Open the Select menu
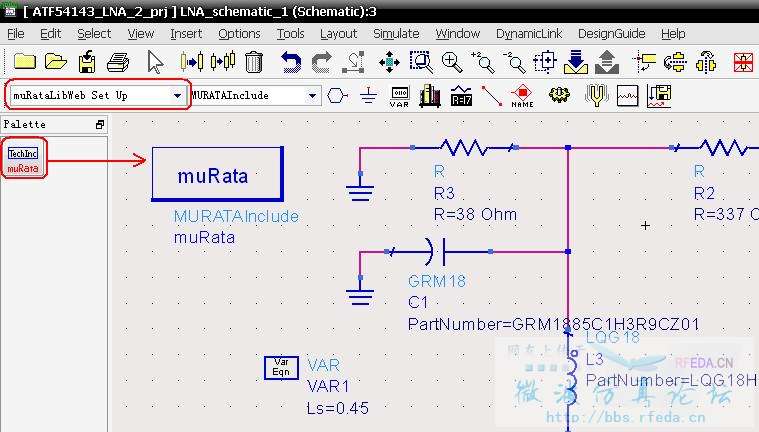This screenshot has height=432, width=759. [94, 34]
